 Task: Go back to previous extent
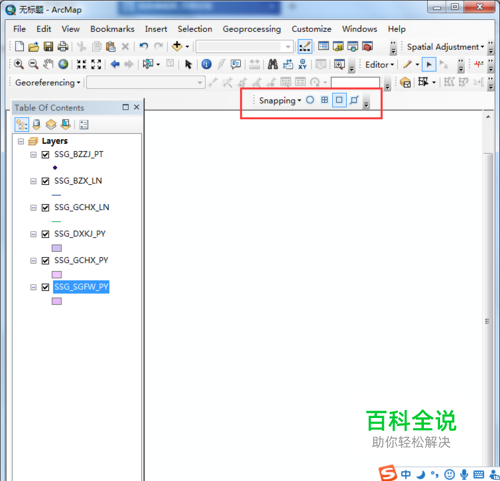point(115,64)
